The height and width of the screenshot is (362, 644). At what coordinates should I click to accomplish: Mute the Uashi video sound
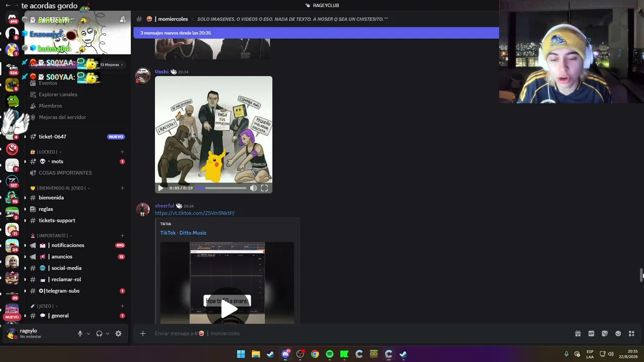pyautogui.click(x=254, y=188)
